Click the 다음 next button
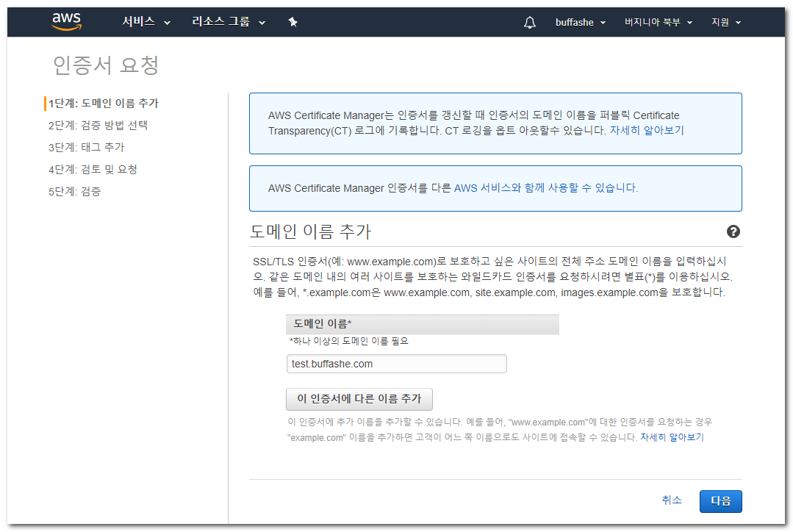 pyautogui.click(x=721, y=501)
